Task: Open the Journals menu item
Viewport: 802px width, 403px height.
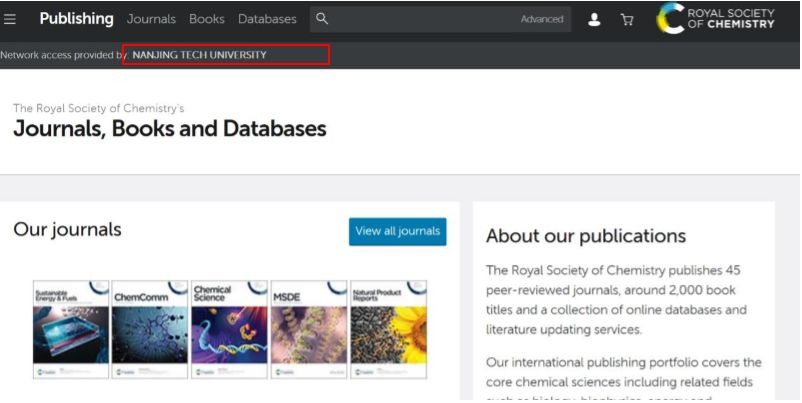Action: tap(151, 19)
